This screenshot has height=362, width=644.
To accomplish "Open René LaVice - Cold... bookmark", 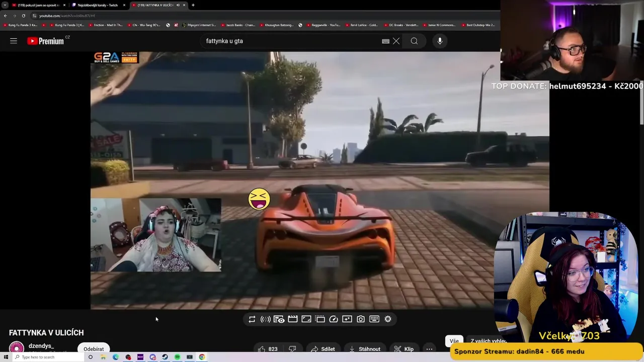I will tap(362, 25).
